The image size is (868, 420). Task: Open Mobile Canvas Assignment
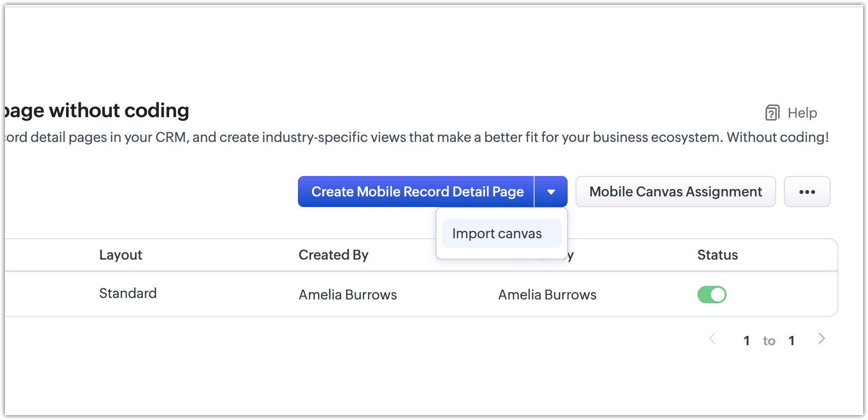point(675,192)
